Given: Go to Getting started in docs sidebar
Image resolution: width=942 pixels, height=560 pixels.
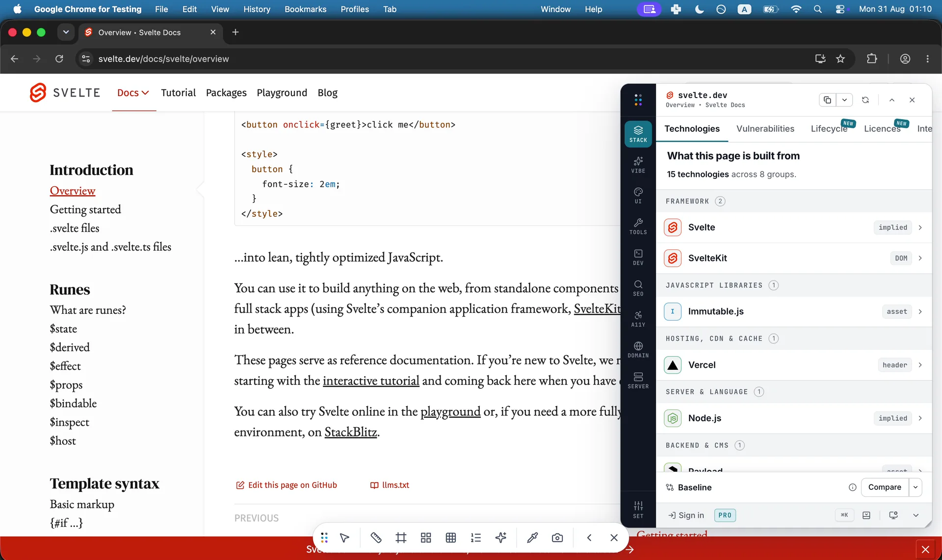Looking at the screenshot, I should pos(85,210).
